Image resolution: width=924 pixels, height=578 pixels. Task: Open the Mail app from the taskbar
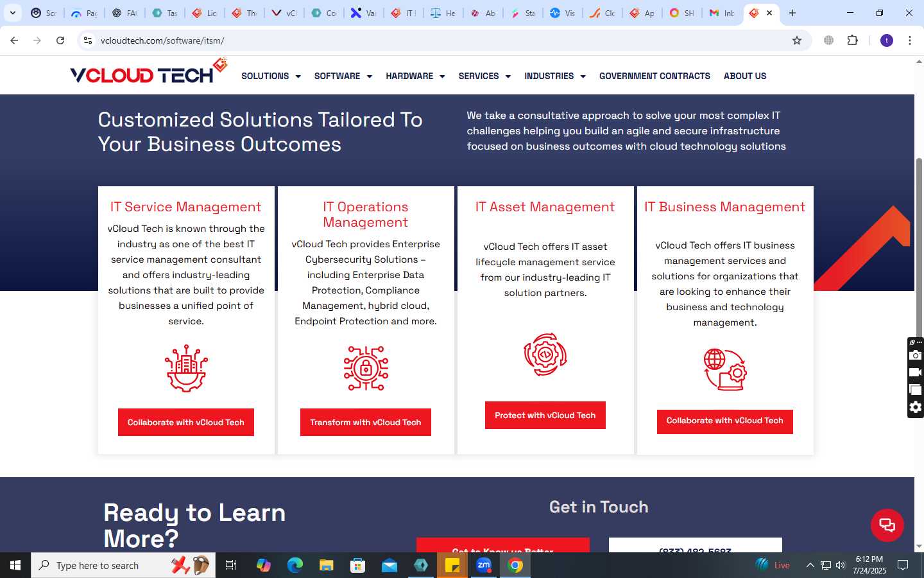click(389, 565)
